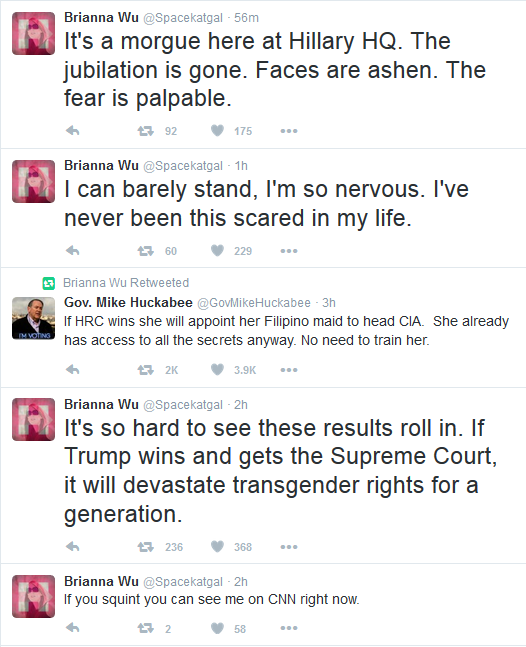Click Brianna Wu's avatar on the top tweet

[x=33, y=33]
